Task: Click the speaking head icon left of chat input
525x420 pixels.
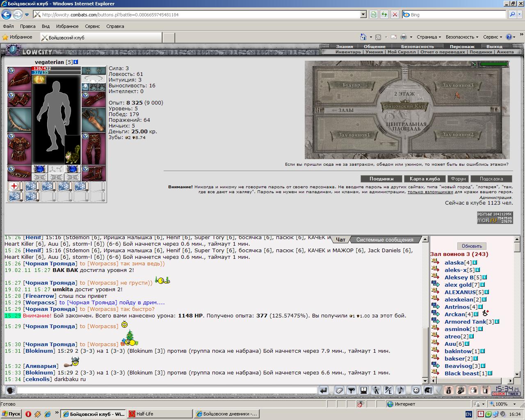Action: click(11, 390)
